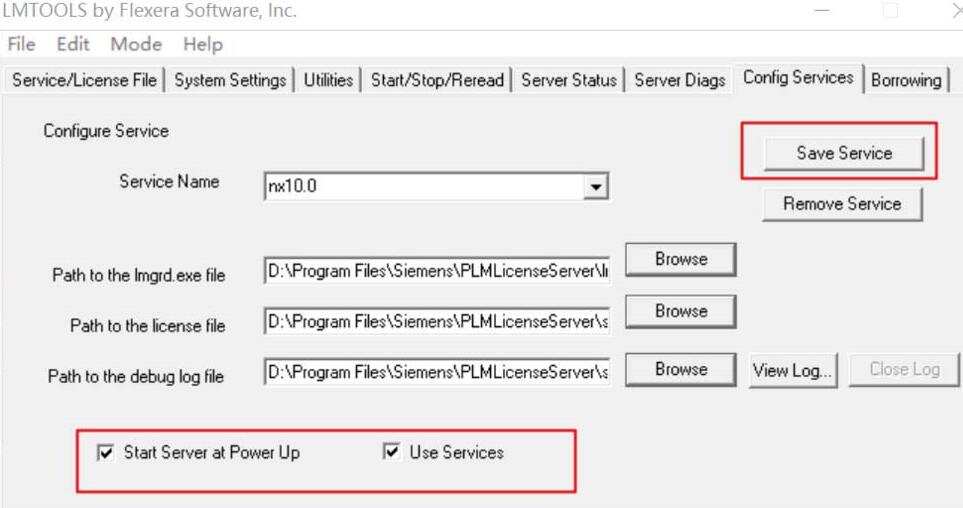The width and height of the screenshot is (963, 508).
Task: Switch to the Server Status tab
Action: coord(569,80)
